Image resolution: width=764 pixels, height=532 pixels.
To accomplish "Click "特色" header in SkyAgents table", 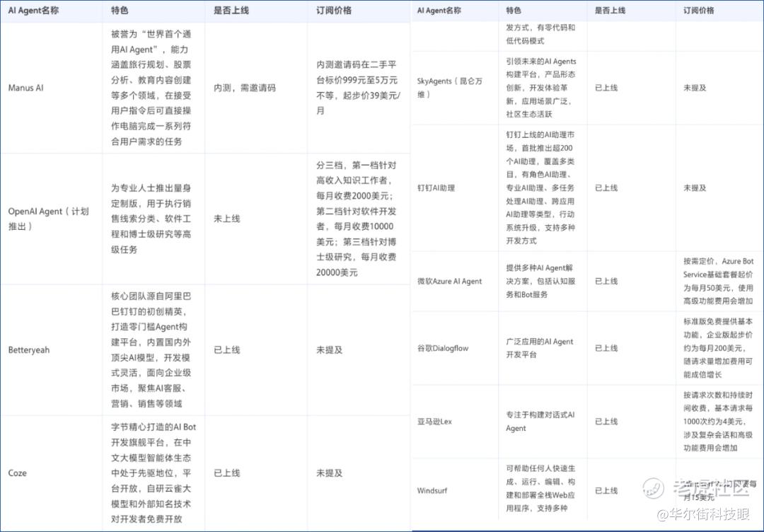I will pos(514,10).
